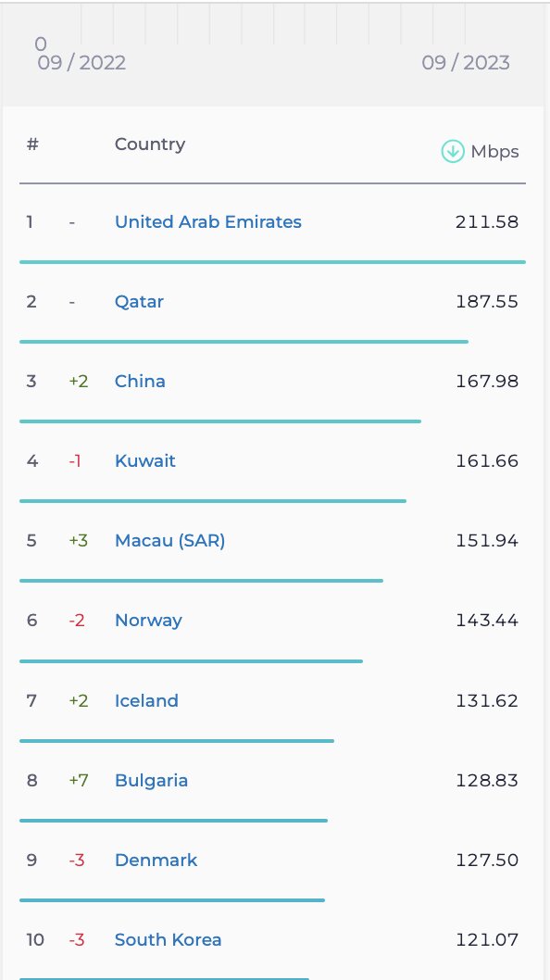
Task: Click Bulgaria's +7 rank change indicator
Action: [x=78, y=781]
